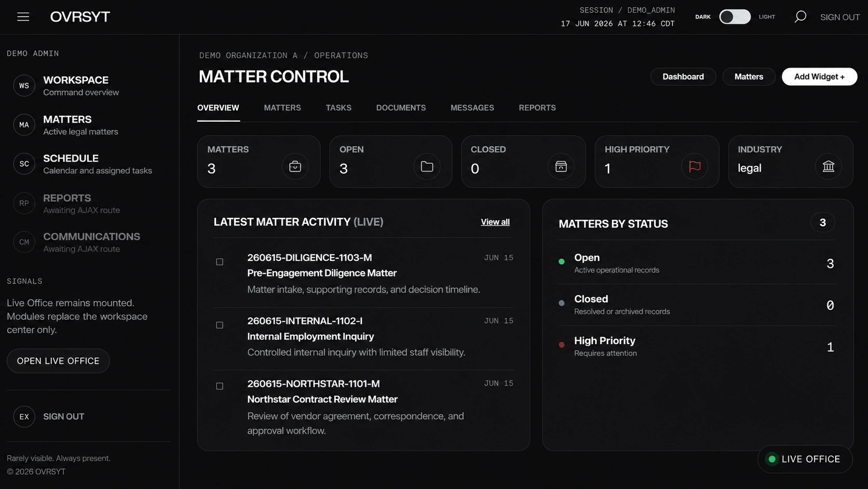Click the Open status label
Viewport: 868px width, 489px height.
tap(587, 258)
